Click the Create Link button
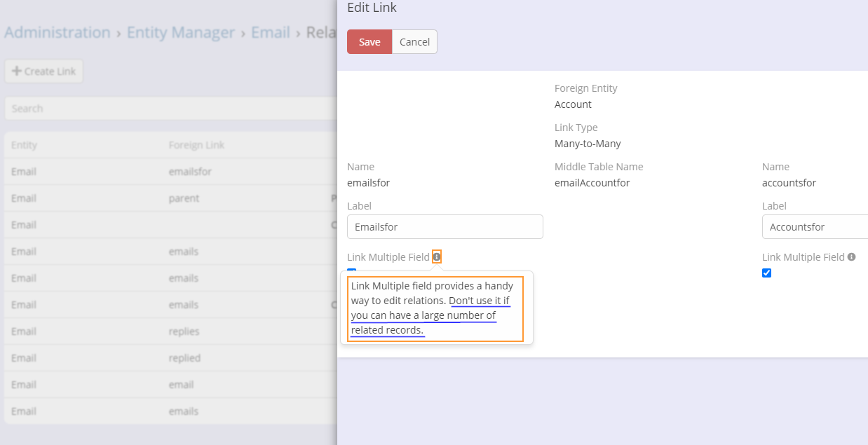 [44, 71]
